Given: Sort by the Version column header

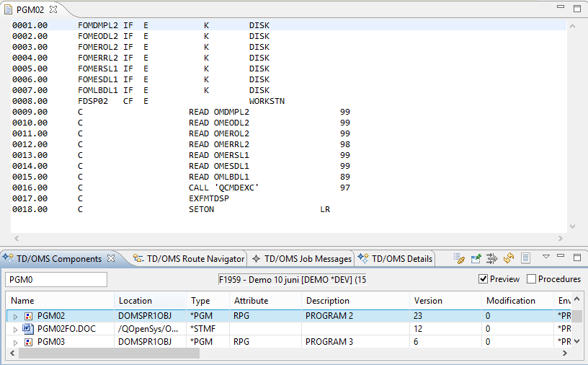Looking at the screenshot, I should click(428, 301).
